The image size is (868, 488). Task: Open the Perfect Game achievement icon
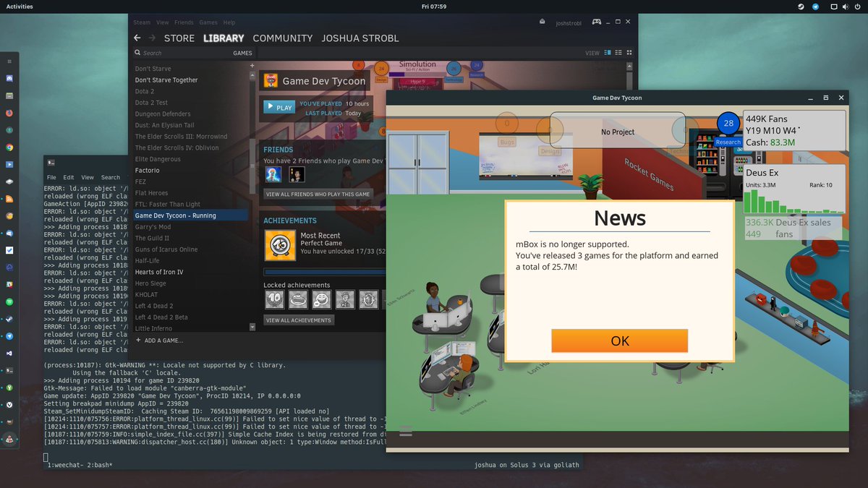coord(280,245)
